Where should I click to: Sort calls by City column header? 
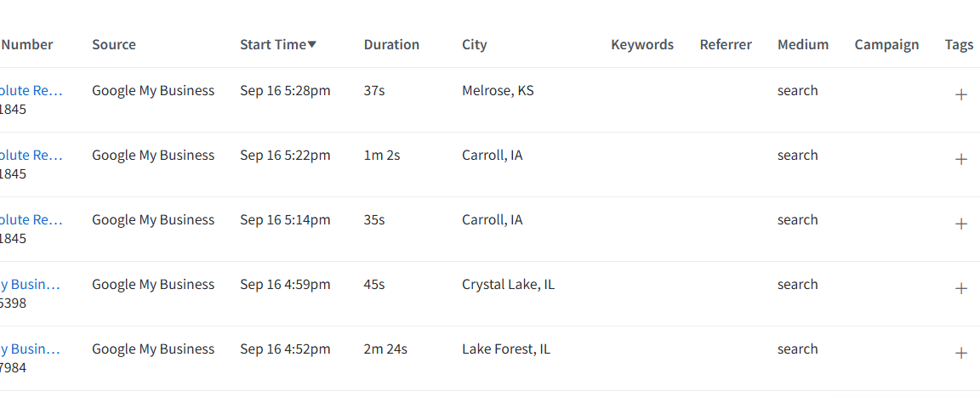pos(475,44)
